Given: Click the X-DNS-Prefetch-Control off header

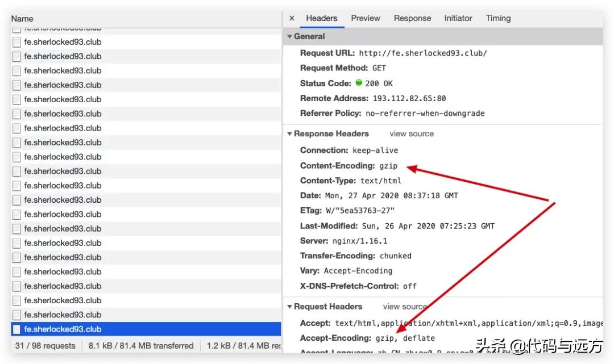Looking at the screenshot, I should 358,286.
